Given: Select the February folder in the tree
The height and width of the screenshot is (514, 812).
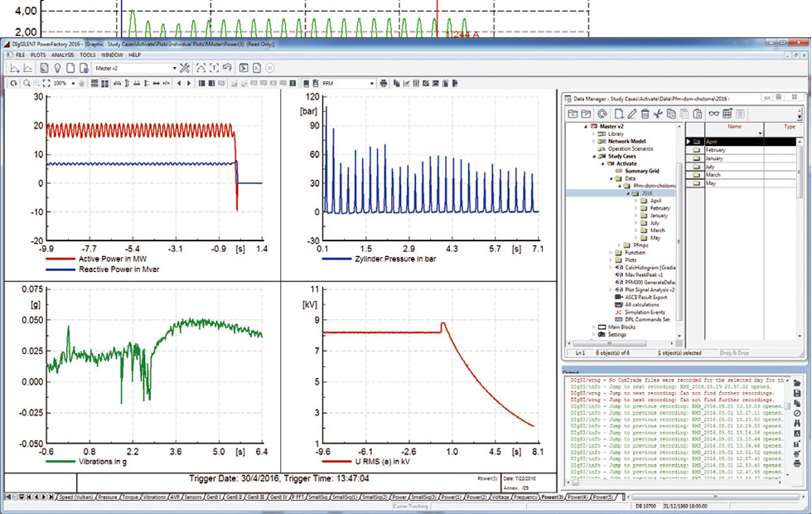Looking at the screenshot, I should (660, 208).
